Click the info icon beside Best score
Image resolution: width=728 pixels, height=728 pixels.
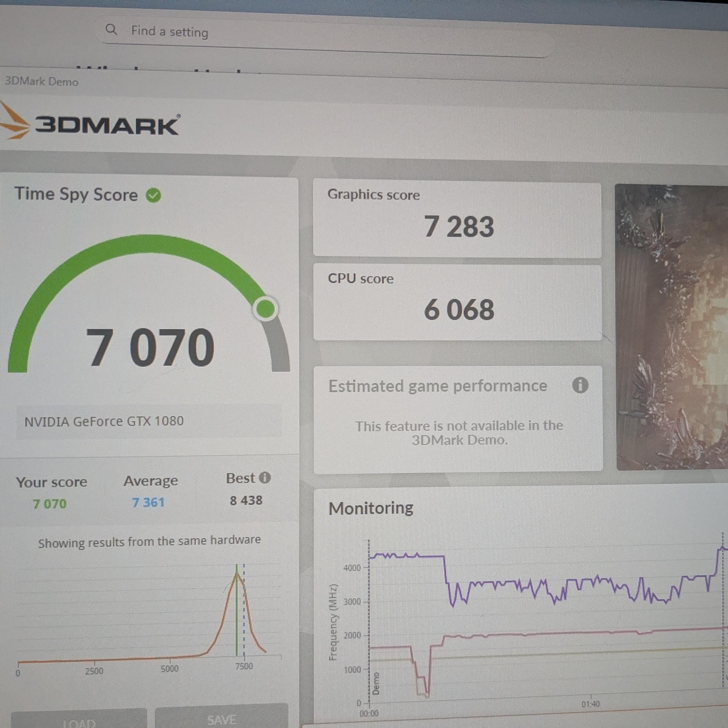(x=265, y=477)
